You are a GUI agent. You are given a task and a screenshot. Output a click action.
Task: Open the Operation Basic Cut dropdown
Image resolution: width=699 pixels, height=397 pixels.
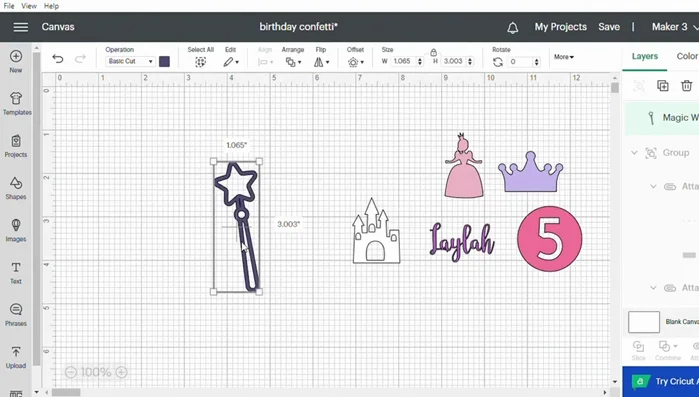coord(130,61)
